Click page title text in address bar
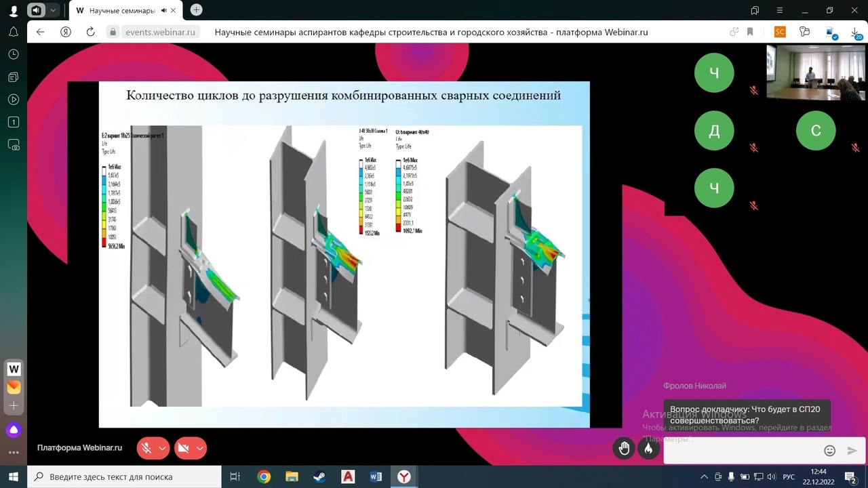 431,32
